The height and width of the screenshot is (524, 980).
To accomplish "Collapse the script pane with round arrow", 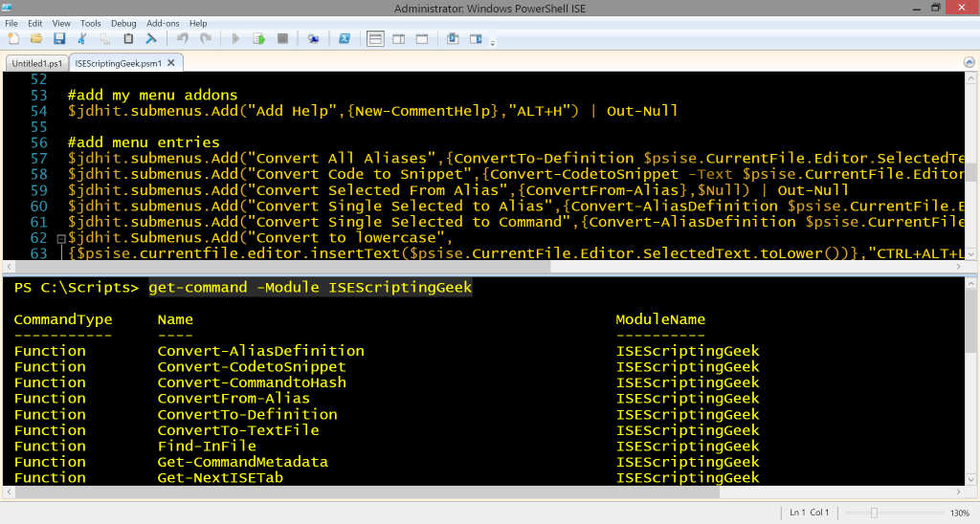I will point(969,62).
